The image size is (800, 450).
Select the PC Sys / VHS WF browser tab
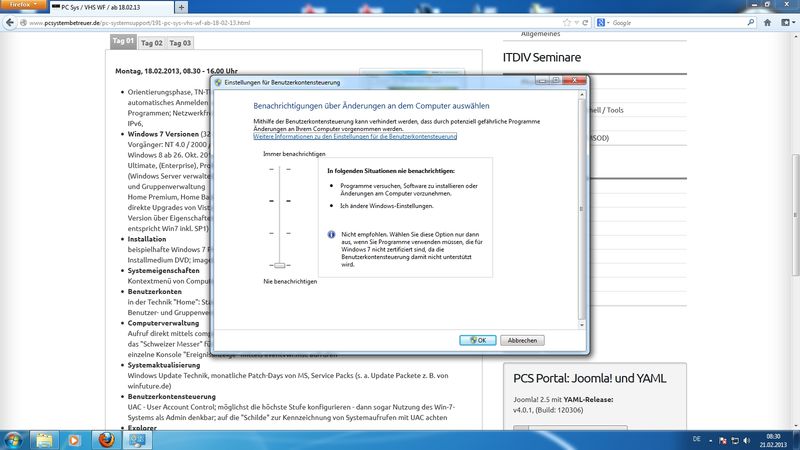[111, 8]
